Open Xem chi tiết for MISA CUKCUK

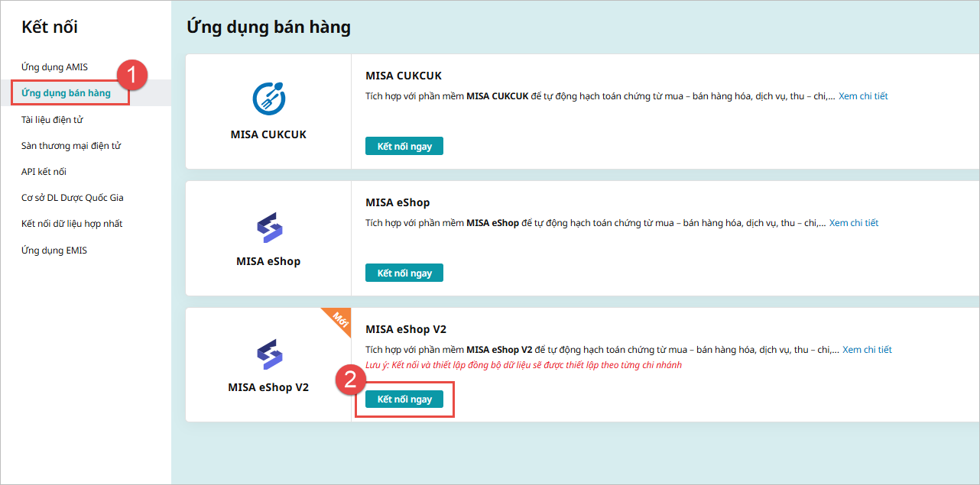863,96
